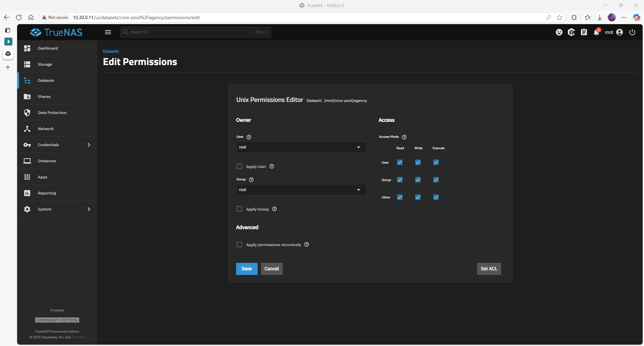Follow the Datasets breadcrumb link
The height and width of the screenshot is (346, 644).
tap(111, 51)
